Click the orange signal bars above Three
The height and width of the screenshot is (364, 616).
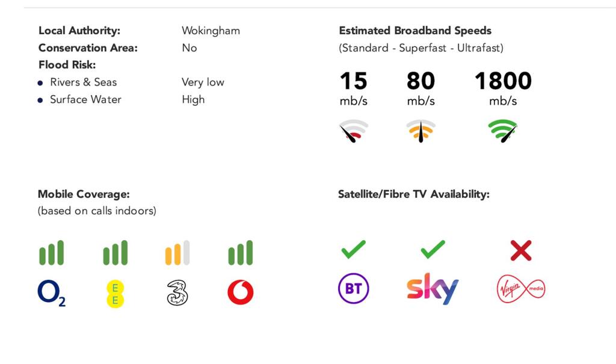click(x=177, y=253)
